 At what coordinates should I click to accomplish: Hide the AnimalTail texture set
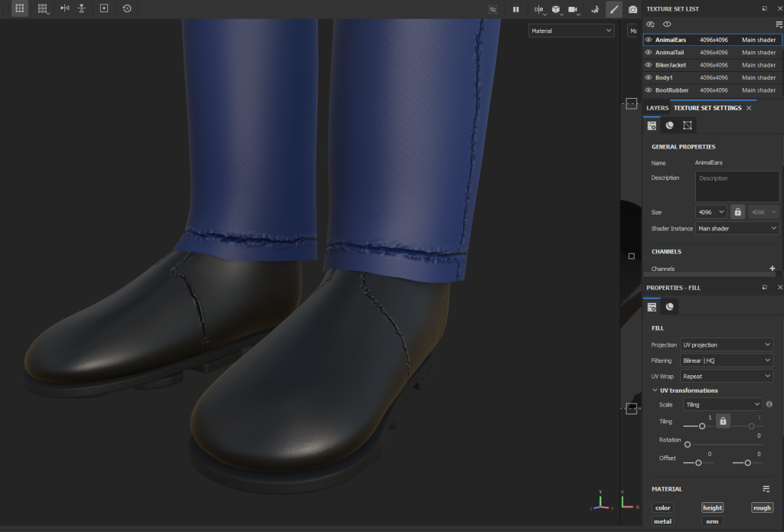pos(648,52)
